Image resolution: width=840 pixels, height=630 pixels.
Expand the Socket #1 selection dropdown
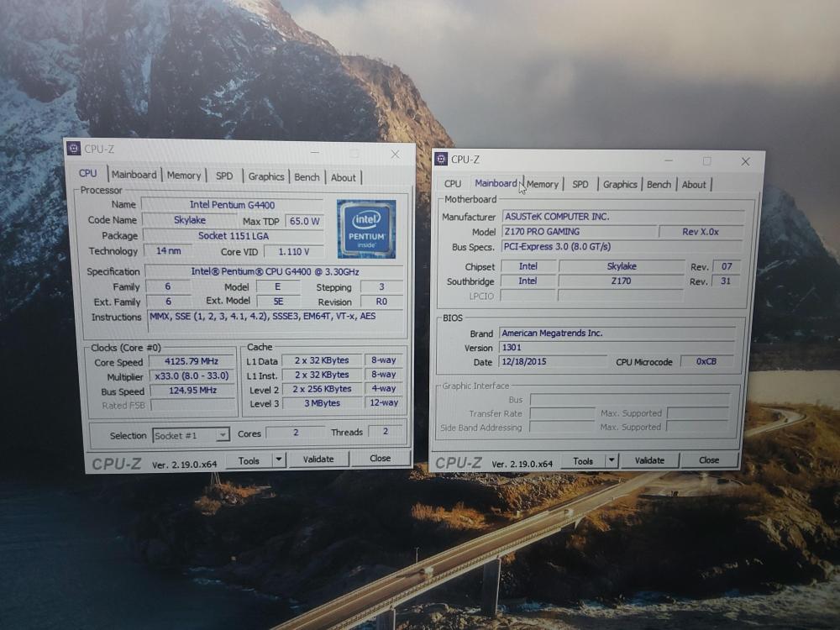223,435
